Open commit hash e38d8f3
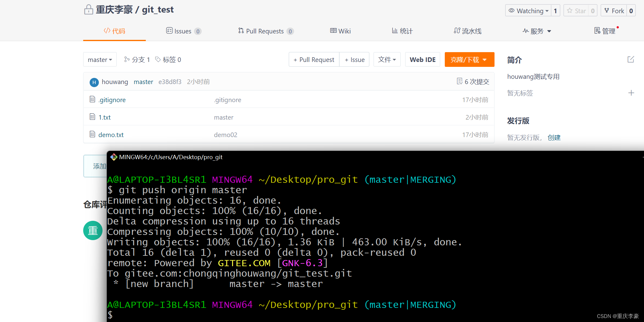Viewport: 644px width, 322px height. click(x=170, y=82)
